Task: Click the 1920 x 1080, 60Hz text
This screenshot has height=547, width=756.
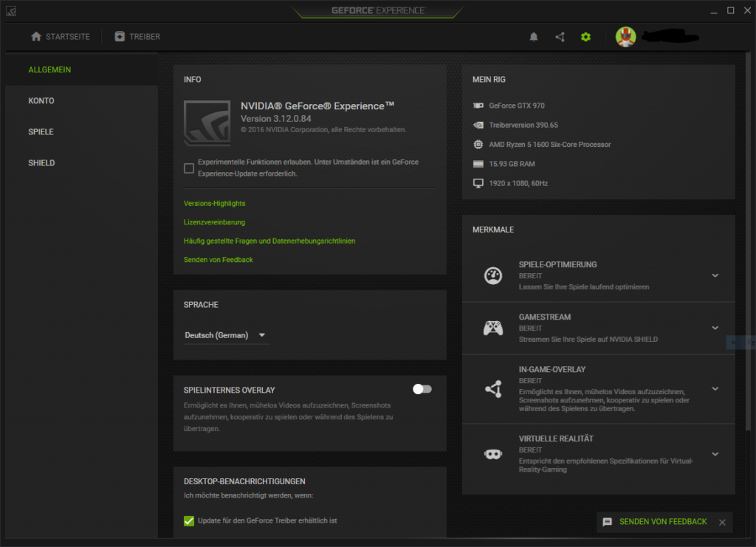Action: tap(518, 183)
